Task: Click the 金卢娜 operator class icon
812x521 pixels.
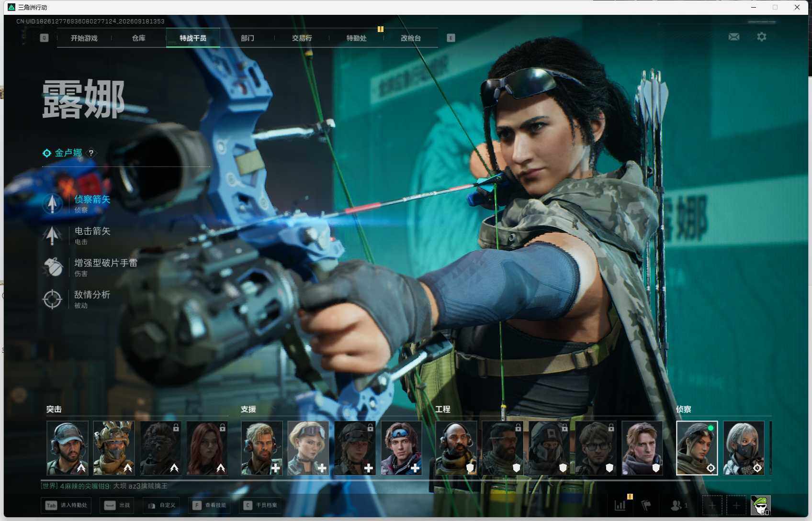Action: pos(47,153)
